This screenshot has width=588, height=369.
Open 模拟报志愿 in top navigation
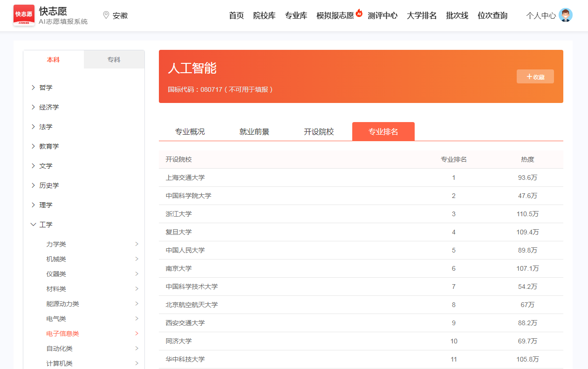[335, 15]
